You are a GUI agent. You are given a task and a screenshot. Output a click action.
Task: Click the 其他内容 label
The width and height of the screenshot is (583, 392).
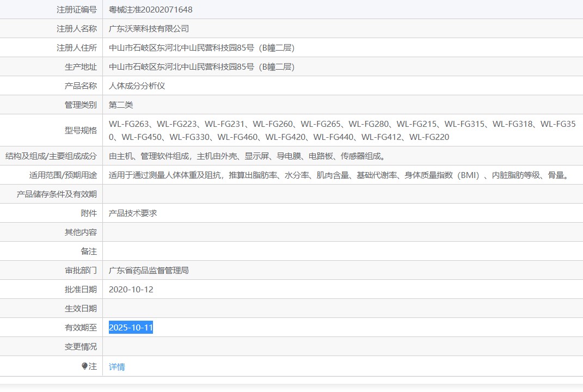[81, 232]
